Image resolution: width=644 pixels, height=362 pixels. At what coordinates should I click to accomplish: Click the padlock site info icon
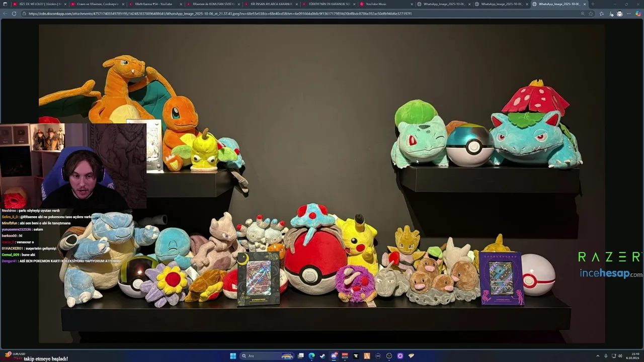pyautogui.click(x=25, y=14)
